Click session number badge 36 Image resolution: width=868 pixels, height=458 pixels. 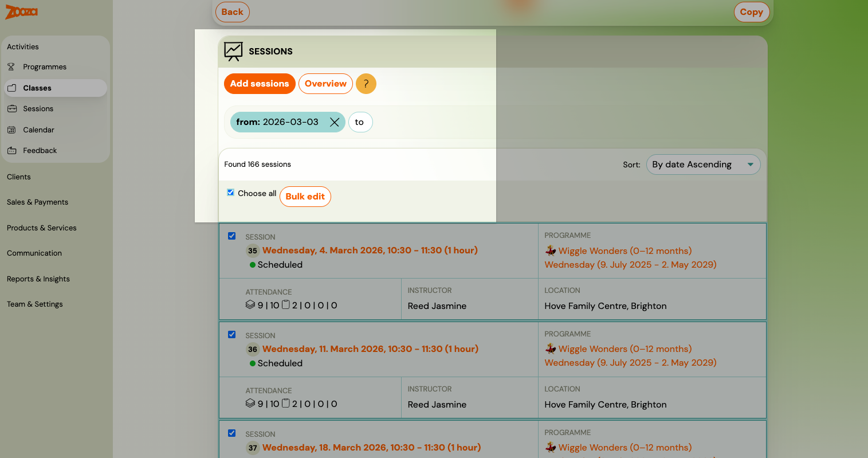pos(253,349)
